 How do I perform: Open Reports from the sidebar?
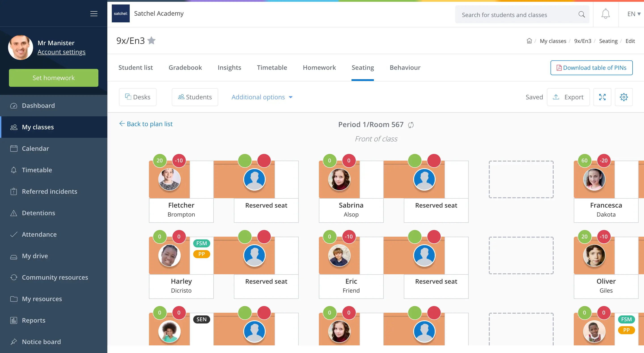33,320
